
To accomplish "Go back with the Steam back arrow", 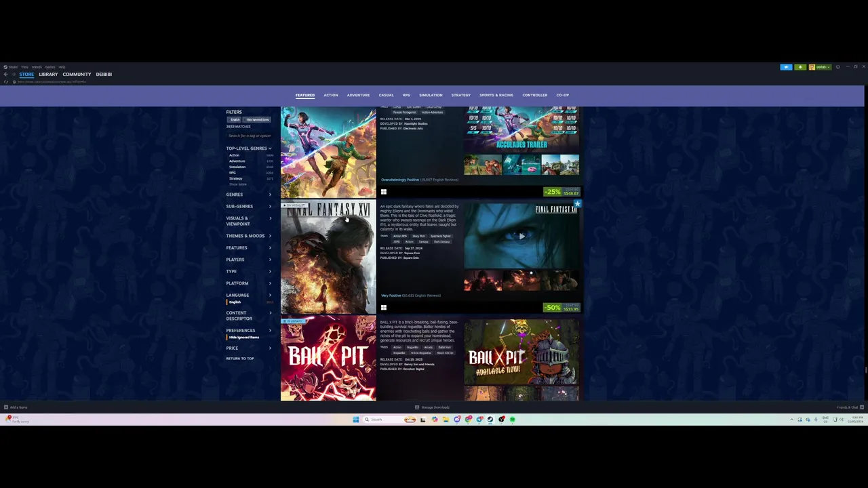I will click(x=5, y=75).
